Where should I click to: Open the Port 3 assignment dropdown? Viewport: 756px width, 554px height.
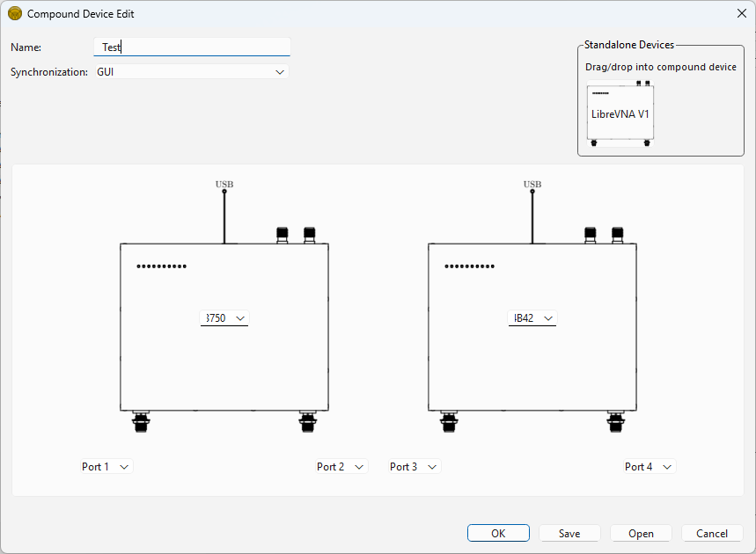tap(415, 467)
